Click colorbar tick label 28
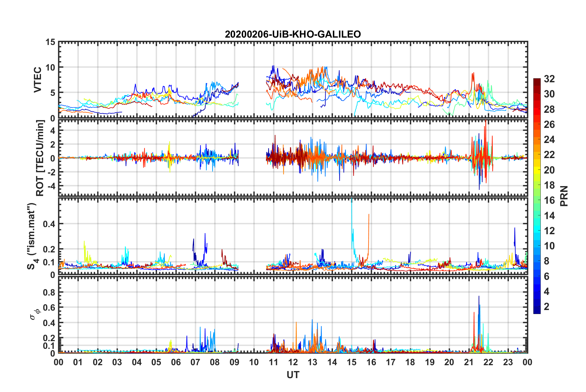The height and width of the screenshot is (392, 586). tap(549, 109)
